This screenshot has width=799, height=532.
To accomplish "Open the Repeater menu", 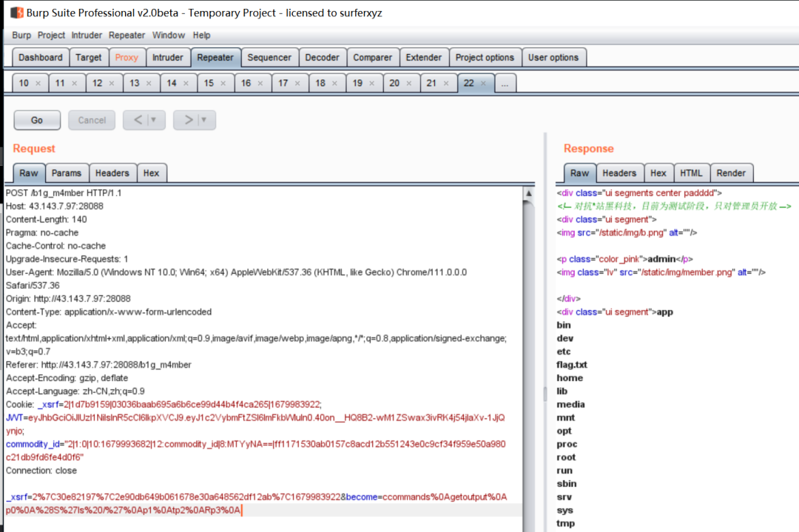I will [x=127, y=36].
